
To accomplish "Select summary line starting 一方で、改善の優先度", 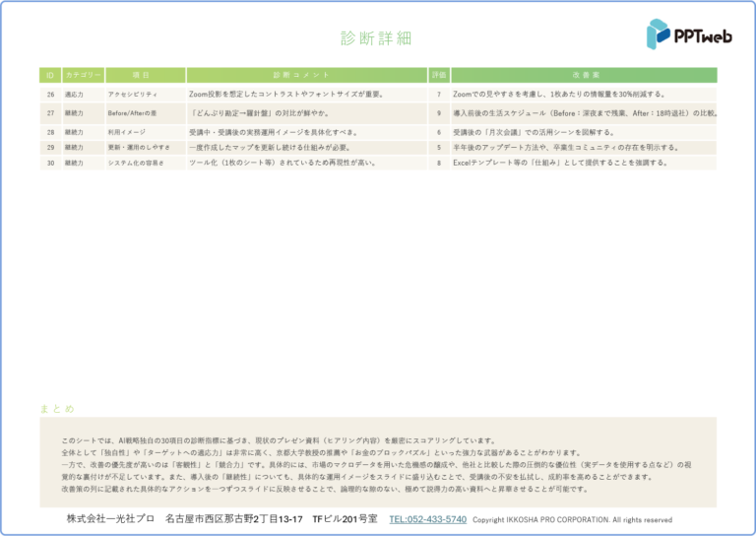I will 377,465.
